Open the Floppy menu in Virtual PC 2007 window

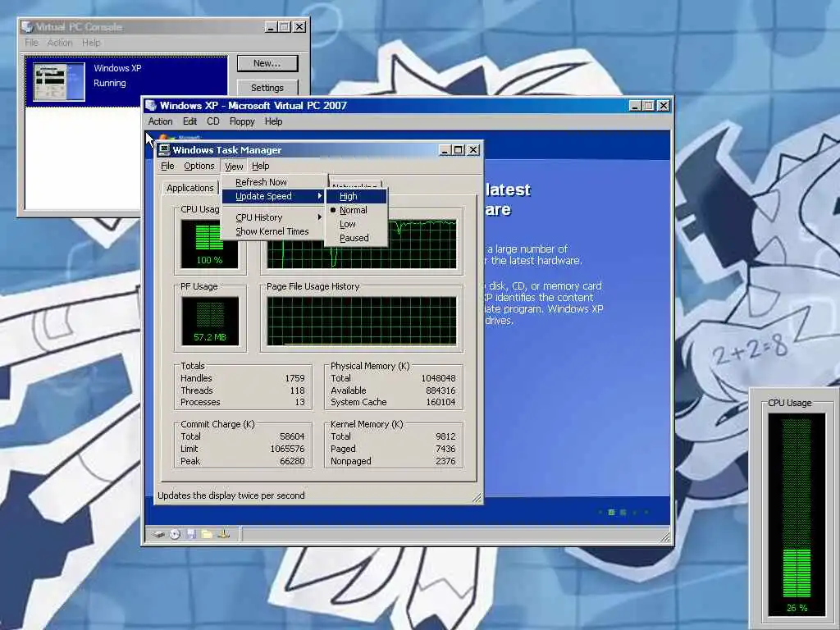242,121
